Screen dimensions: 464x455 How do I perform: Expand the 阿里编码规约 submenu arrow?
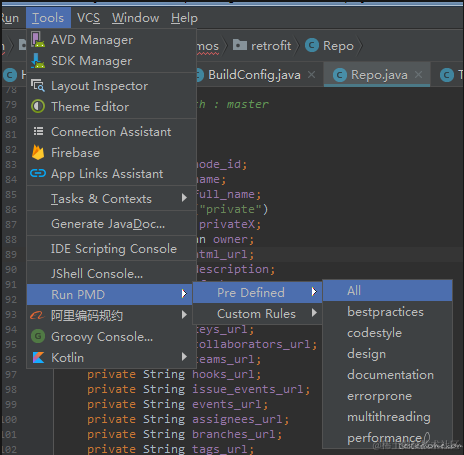(x=184, y=315)
